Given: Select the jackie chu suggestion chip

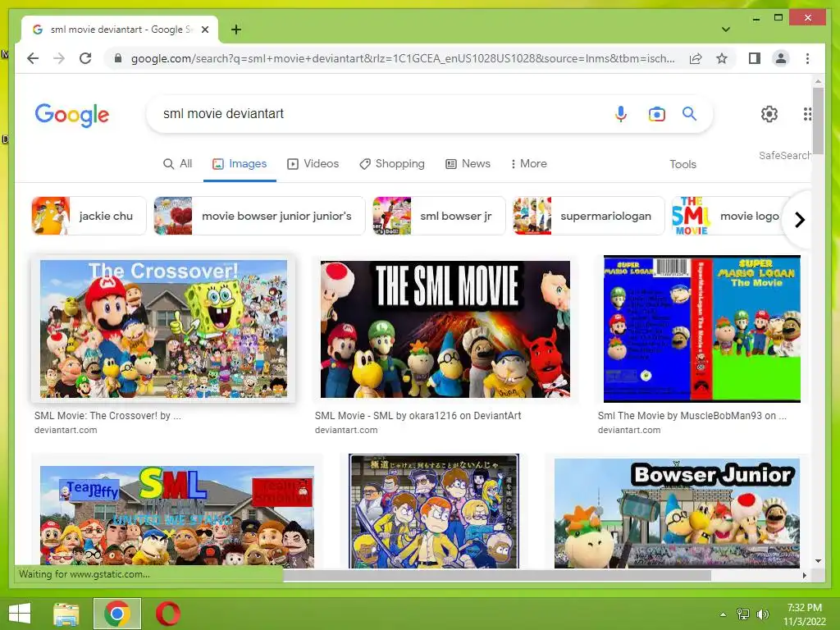Looking at the screenshot, I should coord(89,216).
